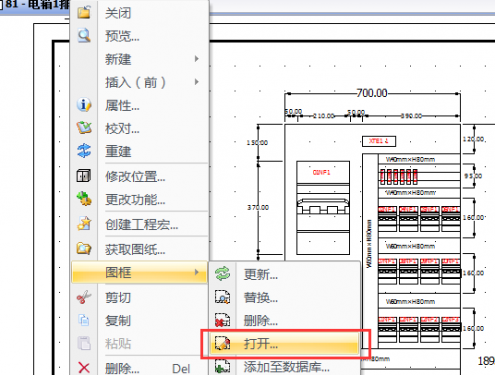Click the green refresh icon for 更新
Screen dimensions: 495x375
coord(222,274)
